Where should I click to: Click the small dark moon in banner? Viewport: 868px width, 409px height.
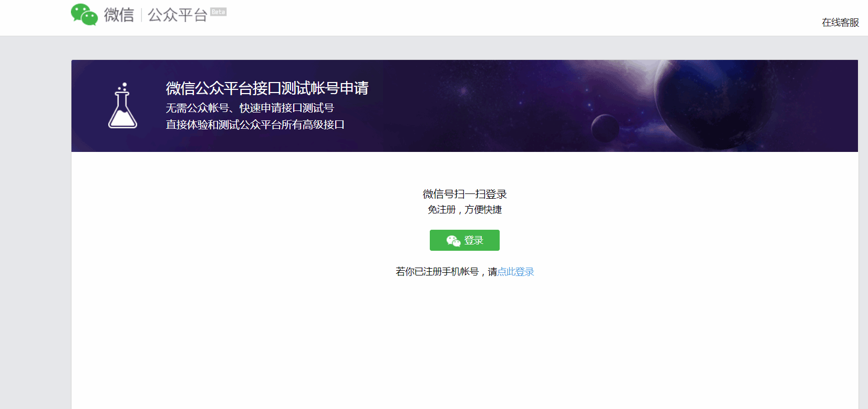coord(605,127)
